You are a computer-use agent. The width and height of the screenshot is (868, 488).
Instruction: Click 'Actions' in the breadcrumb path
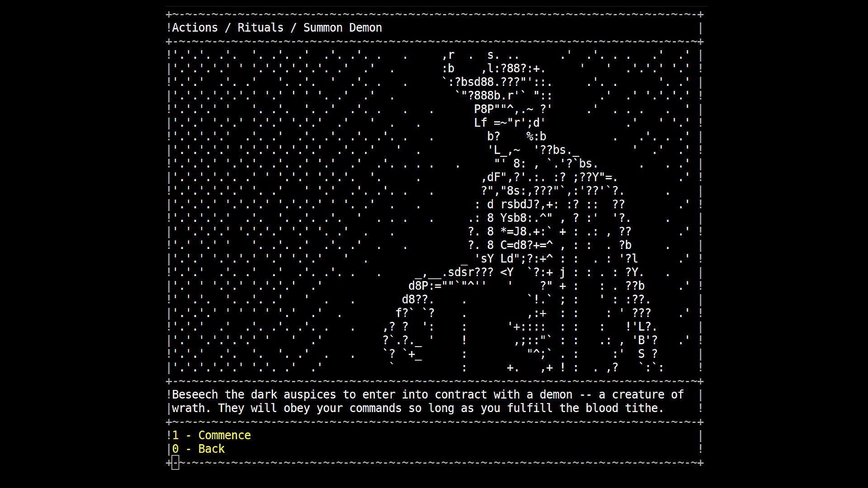coord(195,28)
